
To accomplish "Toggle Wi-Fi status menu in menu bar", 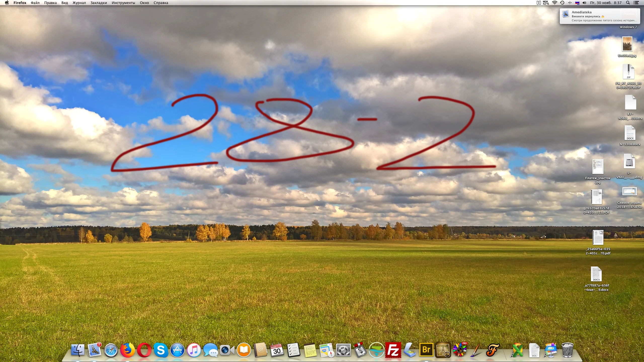I will (554, 3).
